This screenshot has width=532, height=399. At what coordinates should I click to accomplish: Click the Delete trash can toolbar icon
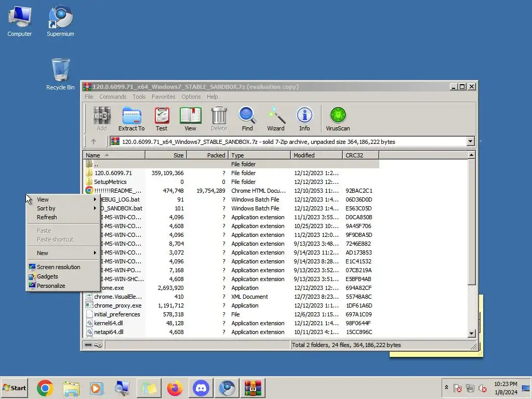(219, 119)
